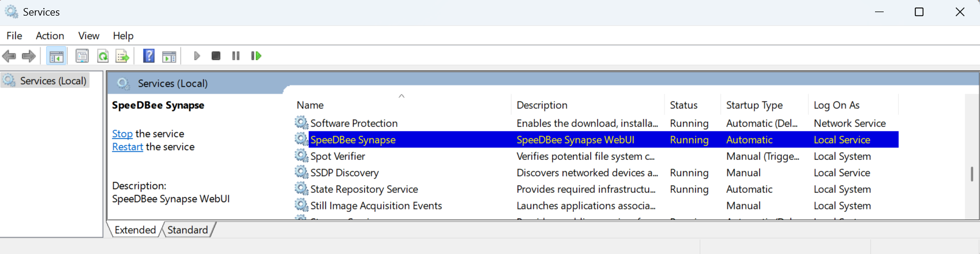
Task: Sort by the Name column header
Action: pyautogui.click(x=310, y=105)
